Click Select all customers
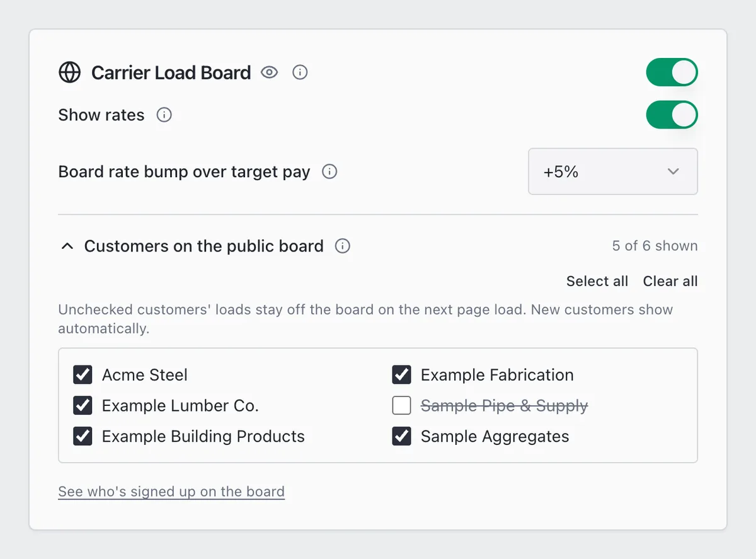This screenshot has height=559, width=756. point(597,281)
